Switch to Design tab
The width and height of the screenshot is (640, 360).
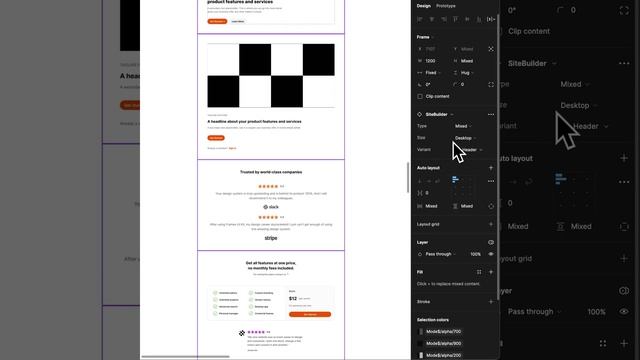tap(423, 6)
